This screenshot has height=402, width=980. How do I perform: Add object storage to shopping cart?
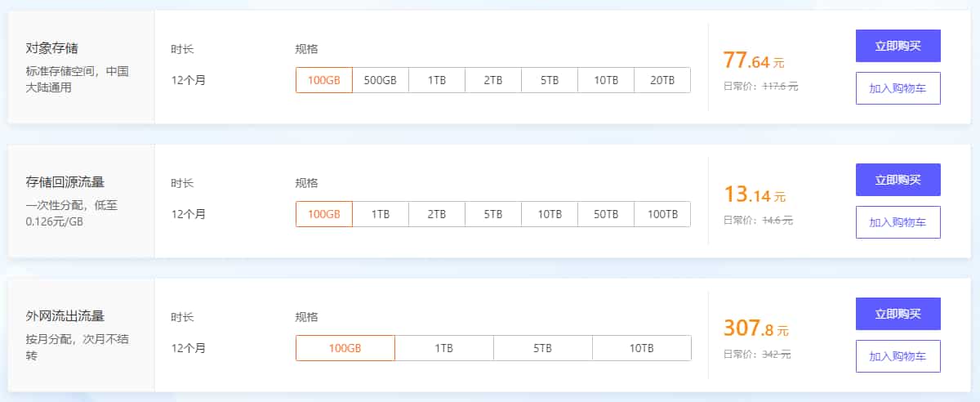898,88
